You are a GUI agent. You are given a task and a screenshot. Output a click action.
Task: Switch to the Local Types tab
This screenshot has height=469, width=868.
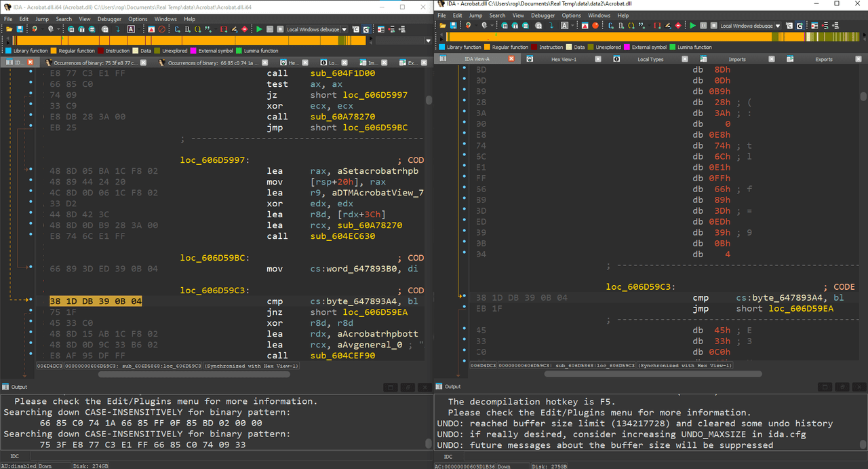pos(650,59)
